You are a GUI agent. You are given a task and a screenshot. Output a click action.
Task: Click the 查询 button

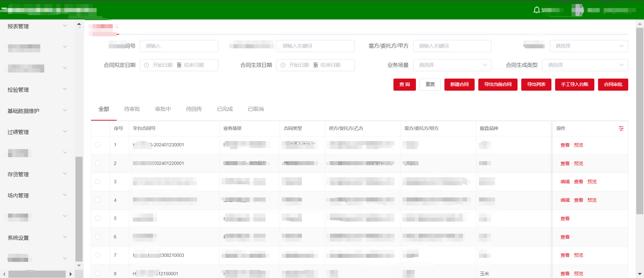405,85
